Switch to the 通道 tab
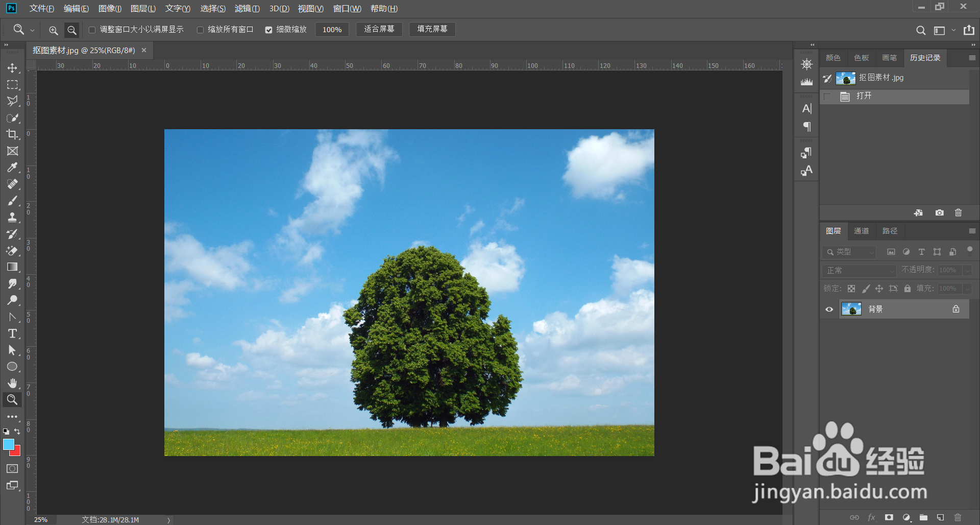Screen dimensions: 980x525 click(861, 231)
